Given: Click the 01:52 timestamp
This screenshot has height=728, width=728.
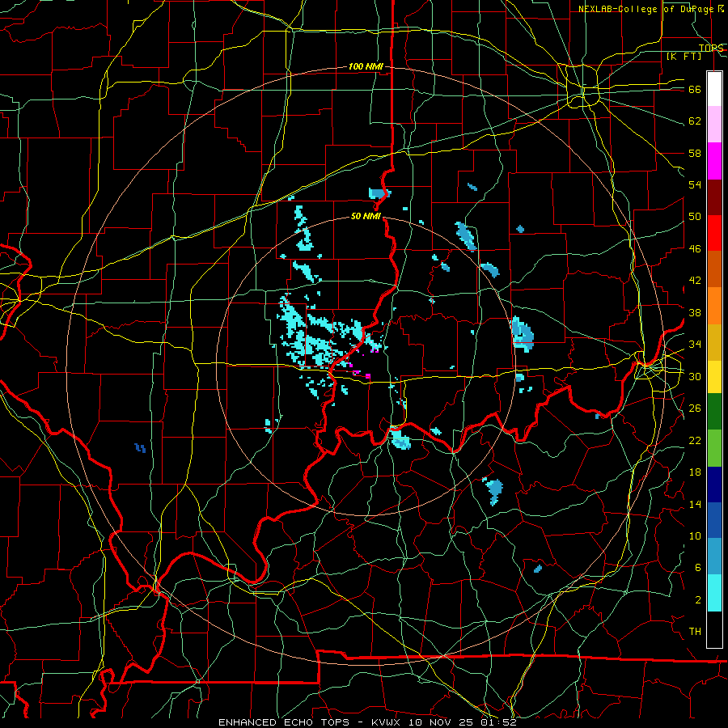Looking at the screenshot, I should pyautogui.click(x=498, y=722).
